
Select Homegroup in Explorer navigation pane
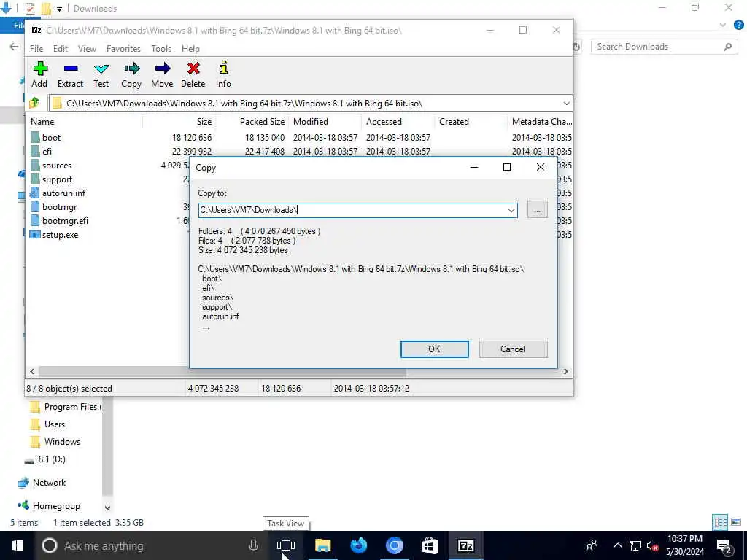49,506
